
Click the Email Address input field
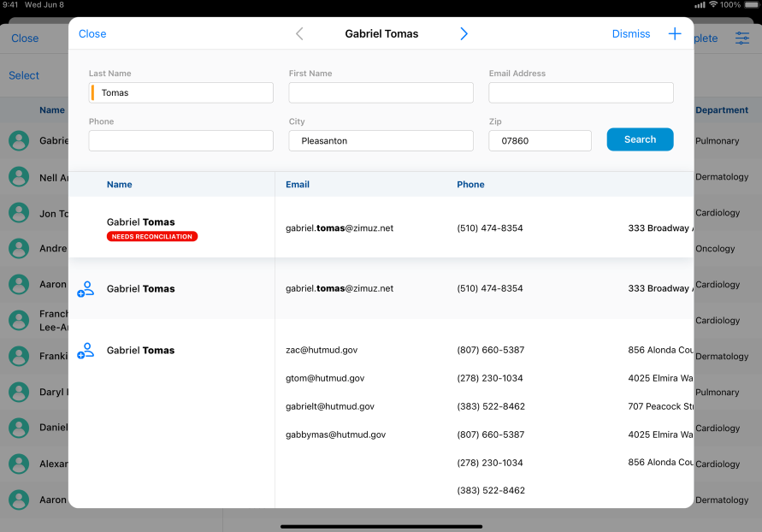[581, 92]
